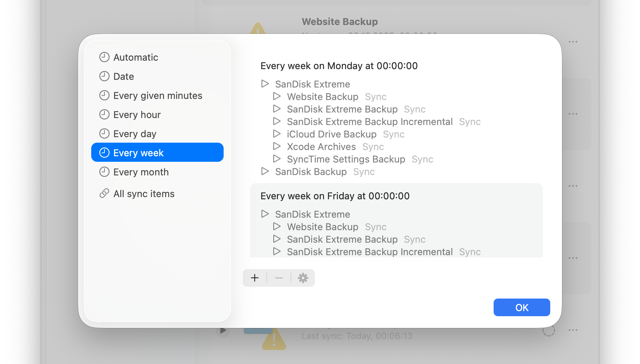
Task: Select SanDisk Extreme Backup Incremental under Monday
Action: pos(370,122)
